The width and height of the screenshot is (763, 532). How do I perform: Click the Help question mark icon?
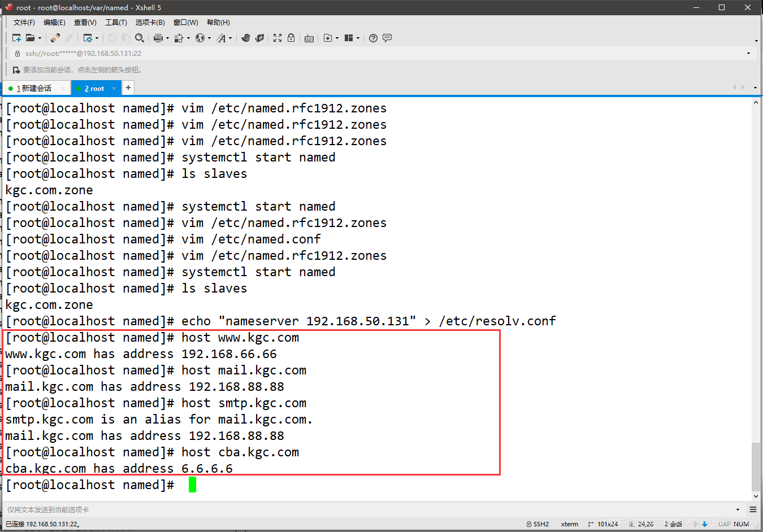[x=373, y=38]
